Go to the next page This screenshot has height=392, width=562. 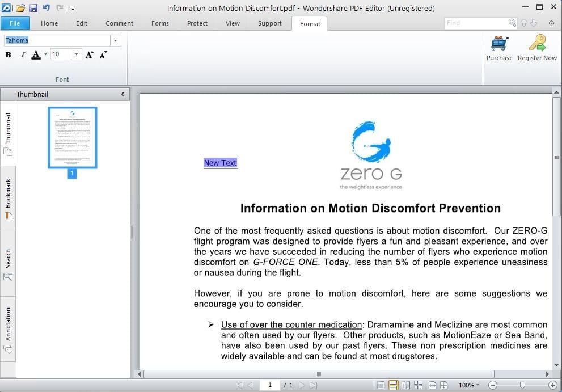(x=302, y=385)
